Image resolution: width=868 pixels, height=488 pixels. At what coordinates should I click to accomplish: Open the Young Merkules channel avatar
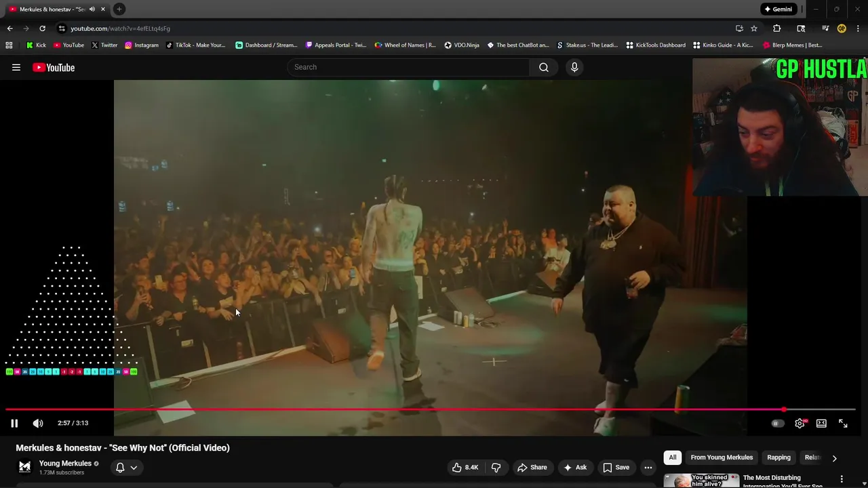coord(24,467)
